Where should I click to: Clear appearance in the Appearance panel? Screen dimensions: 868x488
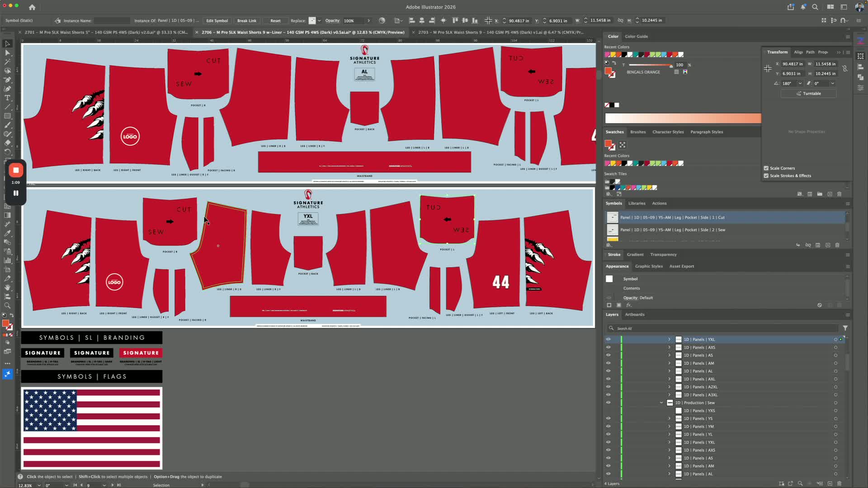(820, 305)
